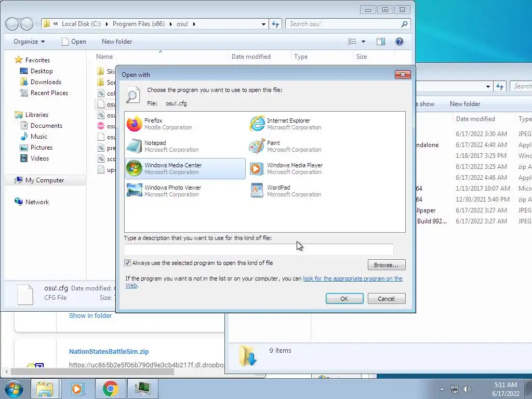Viewport: 532px width, 399px height.
Task: Pick Windows Photo Viewer from list
Action: (x=185, y=191)
